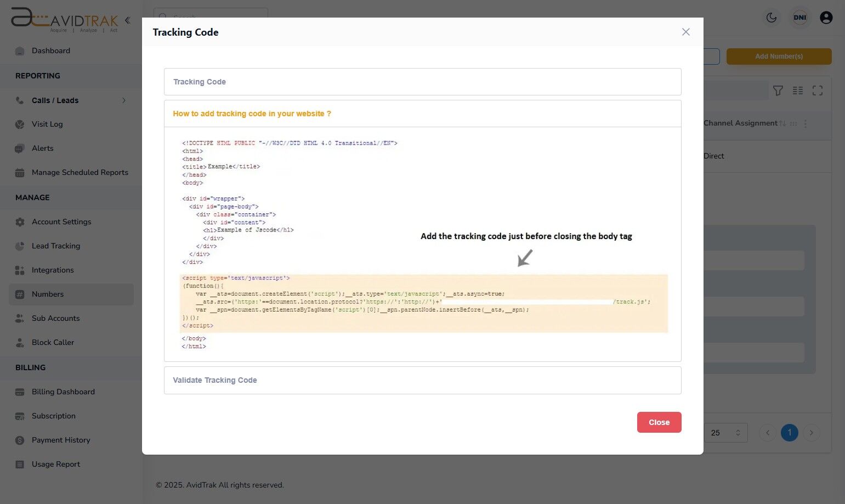845x504 pixels.
Task: Expand the Tracking Code accordion section
Action: coord(422,82)
